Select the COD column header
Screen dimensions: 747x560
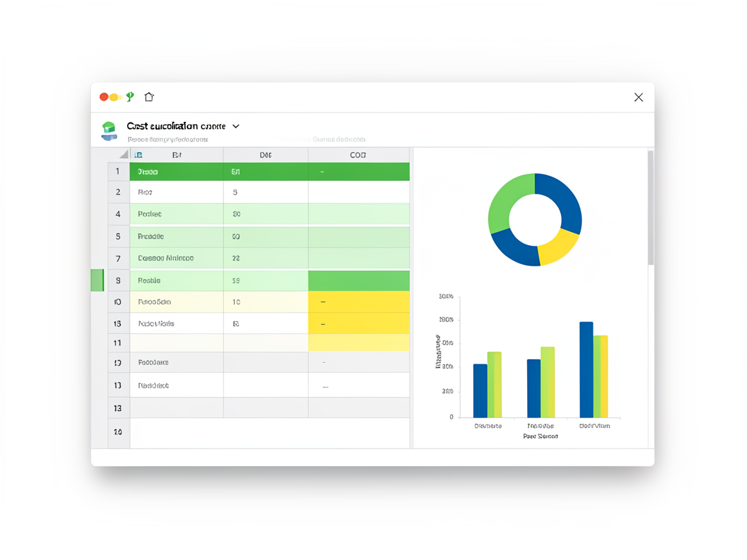(358, 155)
